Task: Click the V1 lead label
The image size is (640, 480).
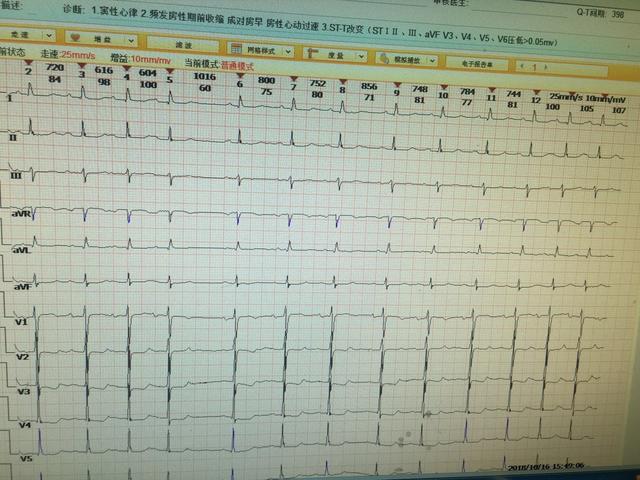Action: tap(21, 322)
